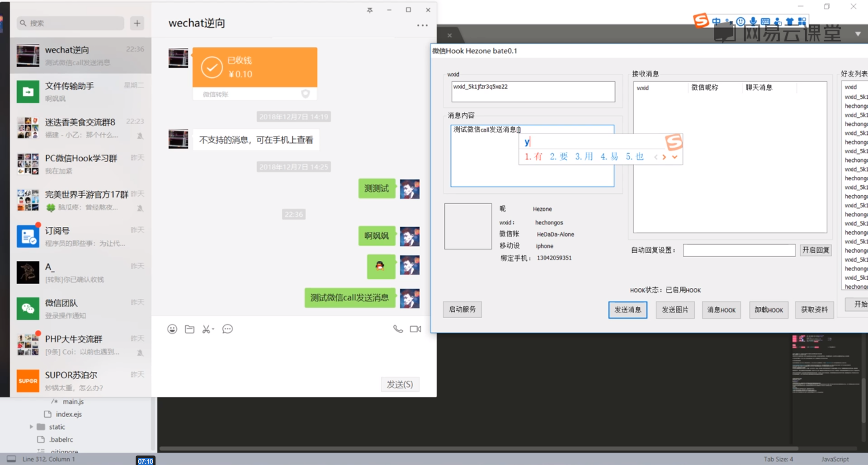Click Sogou input method logo
Viewport: 868px width, 465px height.
click(701, 20)
